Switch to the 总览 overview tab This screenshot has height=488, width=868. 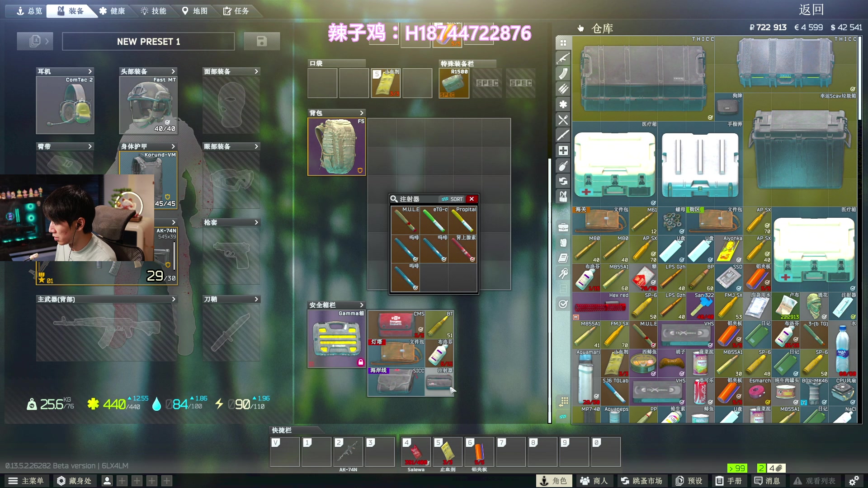click(x=29, y=11)
